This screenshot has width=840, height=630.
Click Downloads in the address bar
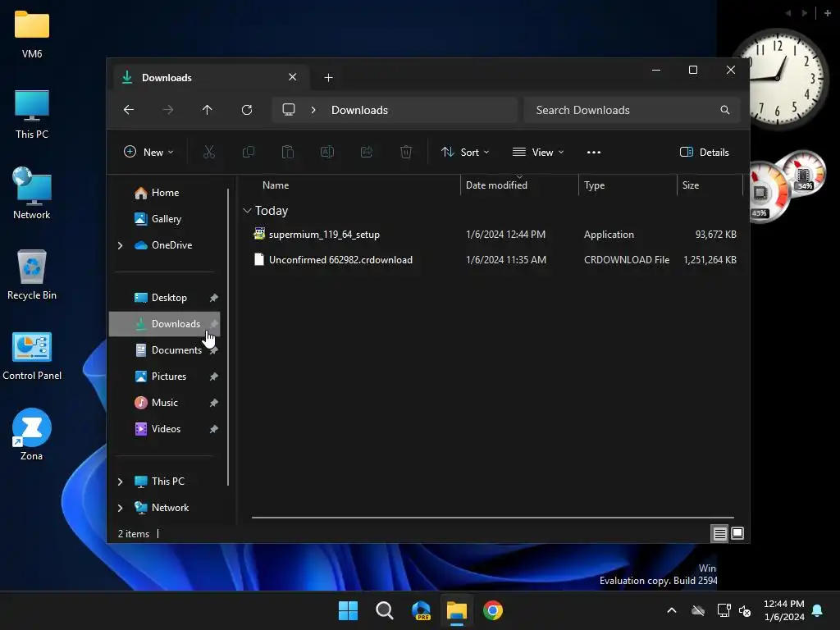359,110
